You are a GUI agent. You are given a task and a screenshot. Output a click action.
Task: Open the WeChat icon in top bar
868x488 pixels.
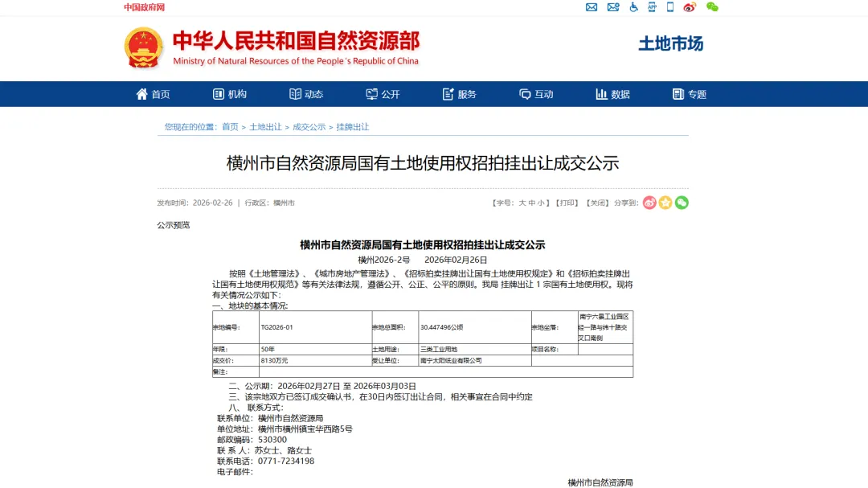pos(712,7)
